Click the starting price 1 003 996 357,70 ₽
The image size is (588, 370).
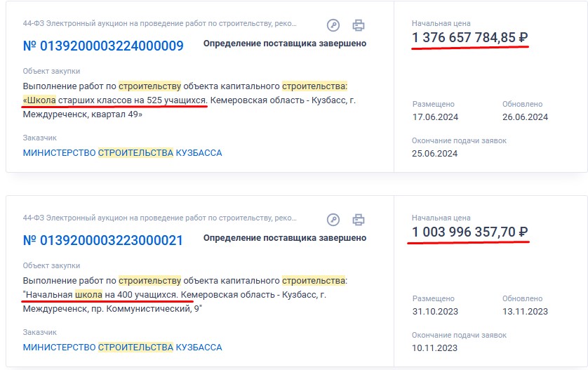pyautogui.click(x=469, y=231)
